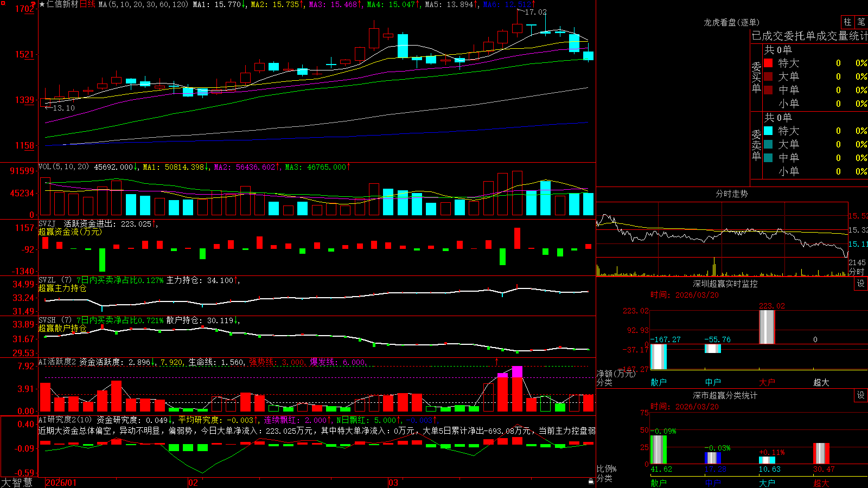The image size is (868, 488).
Task: Click the cyan 委卖 特大 color swatch
Action: click(768, 131)
